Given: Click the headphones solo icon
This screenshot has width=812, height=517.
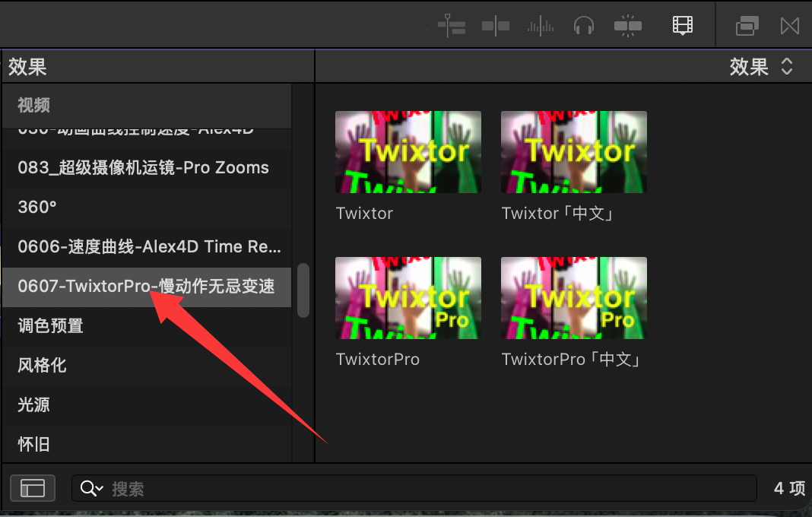Looking at the screenshot, I should click(584, 26).
